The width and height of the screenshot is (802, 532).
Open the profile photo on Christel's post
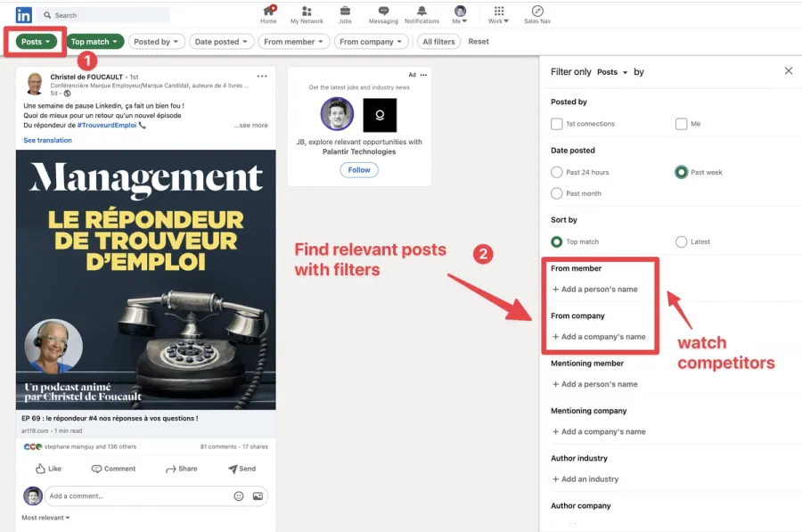coord(34,84)
